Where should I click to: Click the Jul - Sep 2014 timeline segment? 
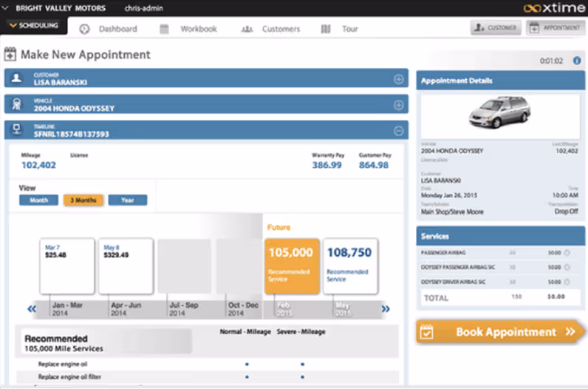184,309
